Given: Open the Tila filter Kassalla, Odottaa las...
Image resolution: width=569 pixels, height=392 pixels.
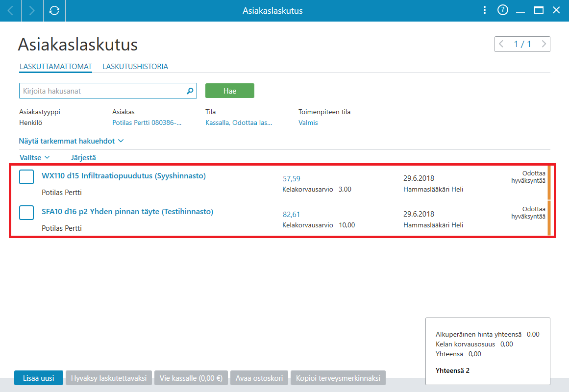Looking at the screenshot, I should [x=239, y=122].
